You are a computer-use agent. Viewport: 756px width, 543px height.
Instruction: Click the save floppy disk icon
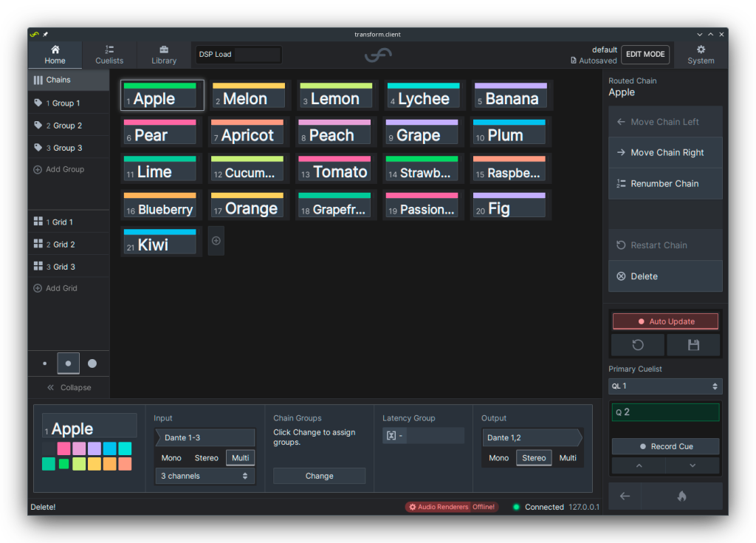(x=693, y=344)
